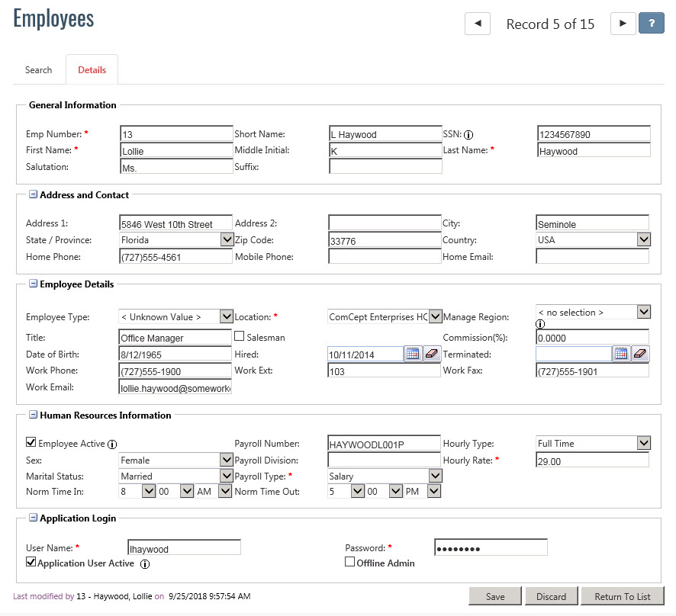This screenshot has height=616, width=676.
Task: Clear the Terminated date with eraser icon
Action: (x=640, y=354)
